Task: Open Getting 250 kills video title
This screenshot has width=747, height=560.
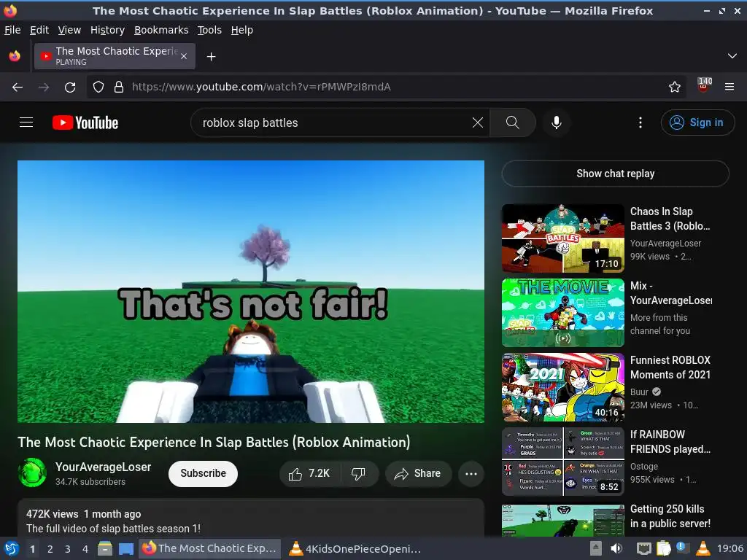Action: point(670,516)
